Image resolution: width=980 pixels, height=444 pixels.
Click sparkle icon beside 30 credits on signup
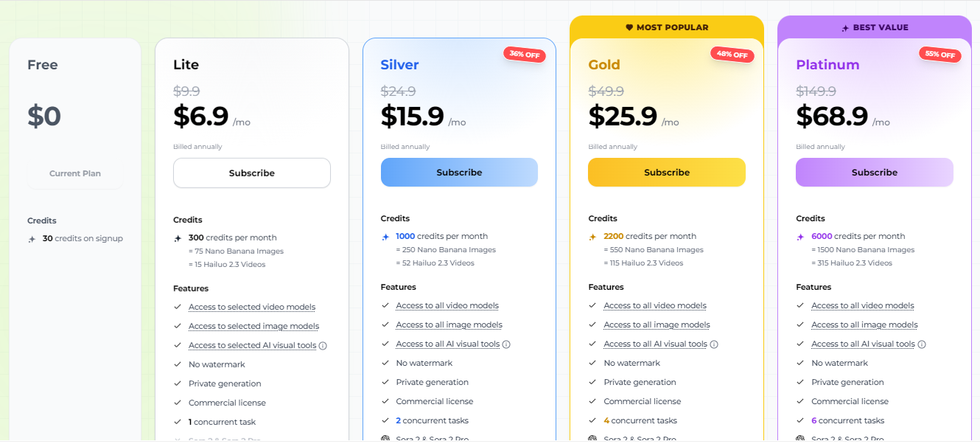pyautogui.click(x=32, y=239)
